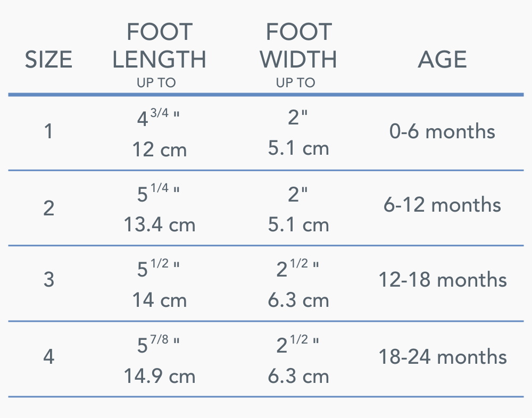The width and height of the screenshot is (532, 418).
Task: Click the 12-18 months age text
Action: pos(442,280)
